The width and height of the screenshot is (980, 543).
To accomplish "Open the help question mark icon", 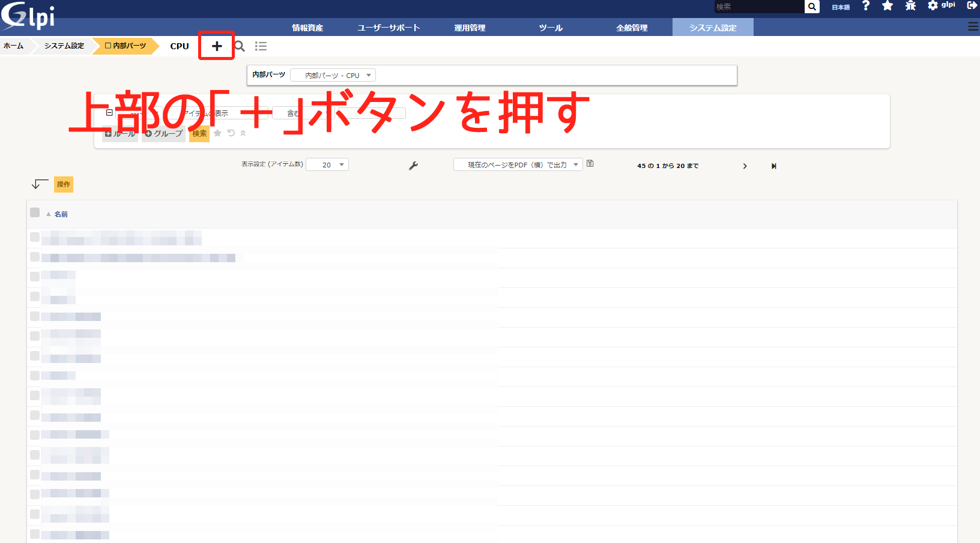I will pos(865,6).
